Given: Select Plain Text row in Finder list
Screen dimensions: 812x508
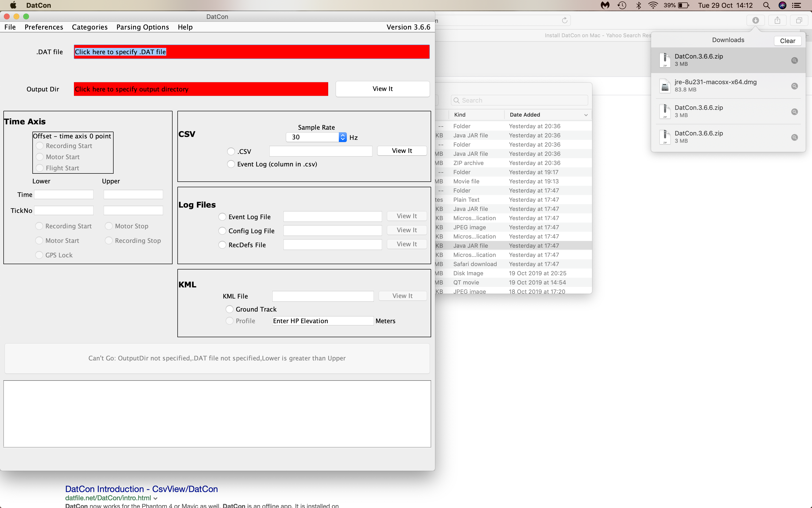Looking at the screenshot, I should tap(513, 200).
